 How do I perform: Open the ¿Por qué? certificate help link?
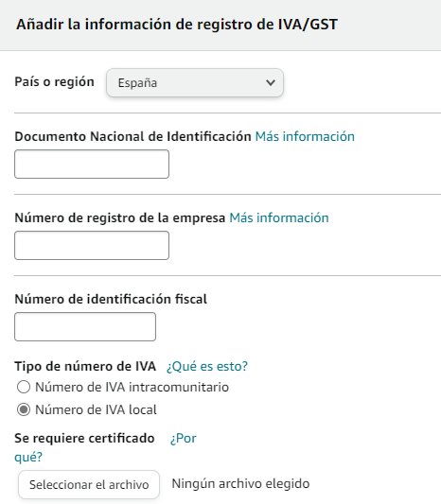(183, 439)
